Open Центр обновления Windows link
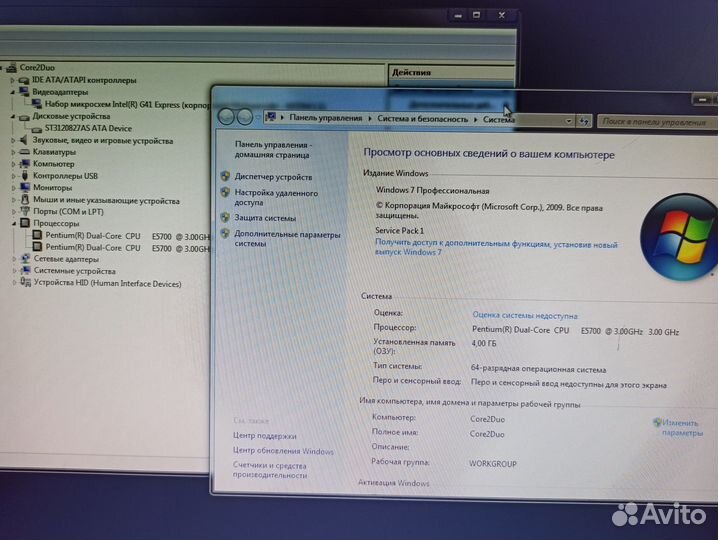The width and height of the screenshot is (718, 540). pos(283,451)
